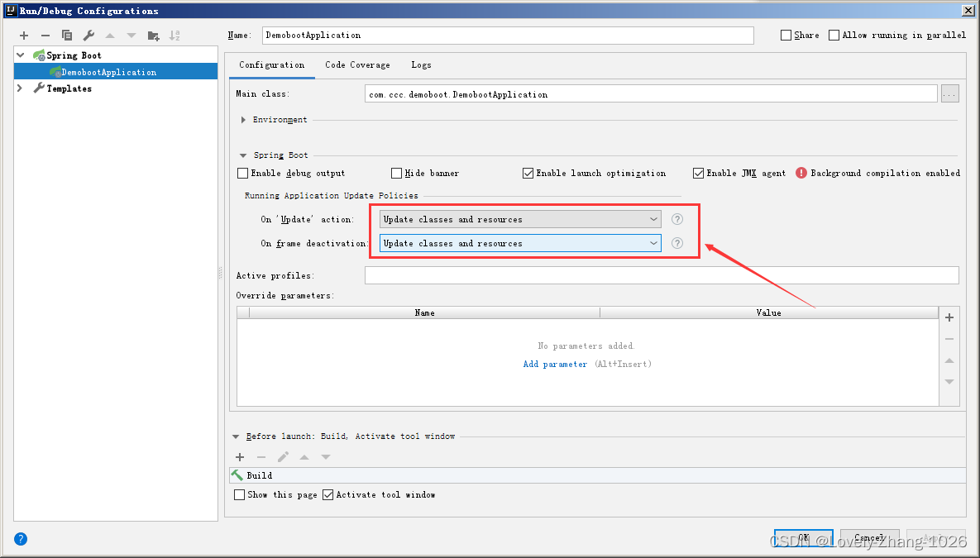
Task: Expand the Environment section
Action: 243,120
